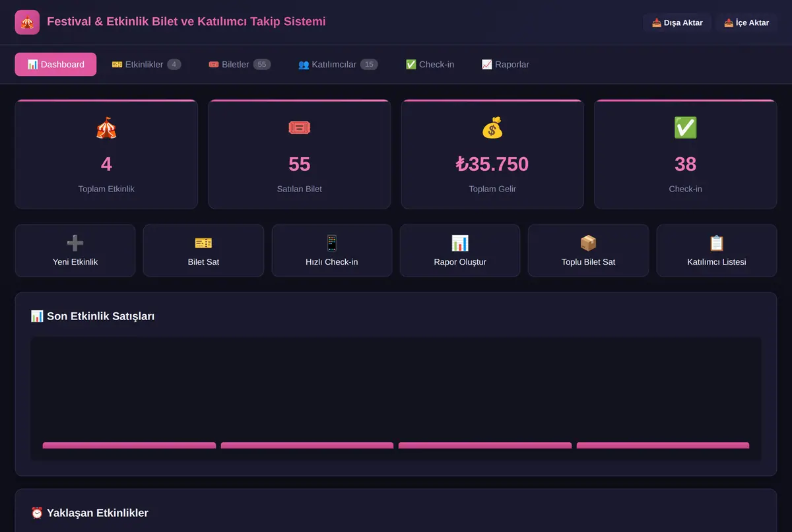Click the clipboard icon for Katılımcı Listesi
The width and height of the screenshot is (792, 532).
click(x=717, y=243)
